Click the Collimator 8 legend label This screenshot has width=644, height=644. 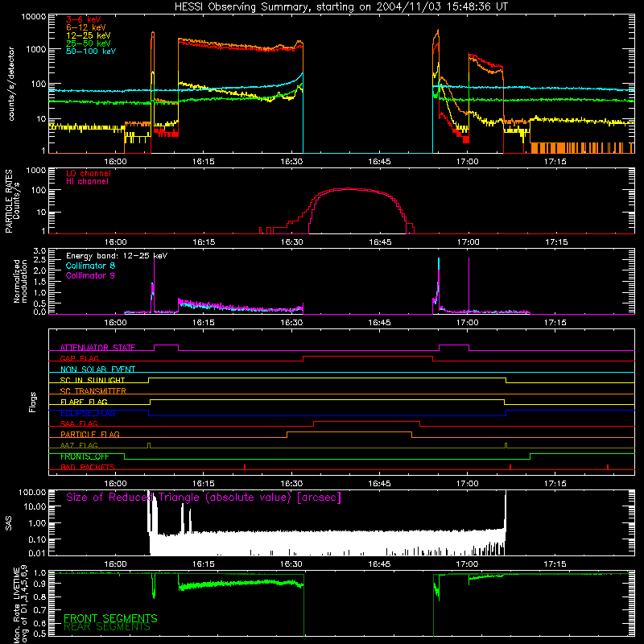click(90, 266)
